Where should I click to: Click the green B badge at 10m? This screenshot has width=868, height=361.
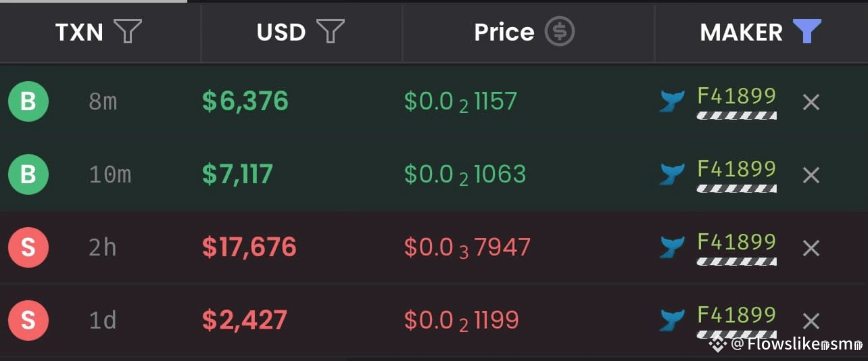tap(28, 174)
